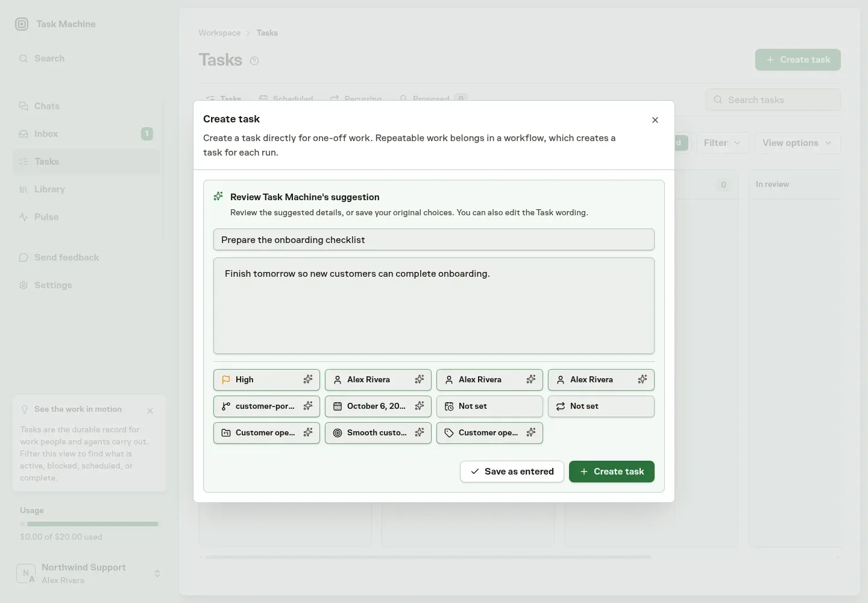Click the Send feedback speech bubble icon
Image resolution: width=868 pixels, height=603 pixels.
[24, 257]
